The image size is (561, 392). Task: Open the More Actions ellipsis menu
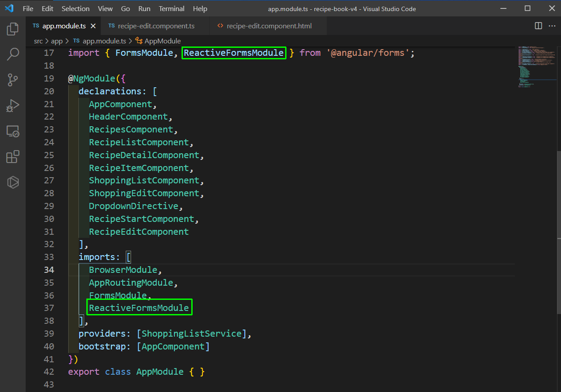click(x=552, y=26)
